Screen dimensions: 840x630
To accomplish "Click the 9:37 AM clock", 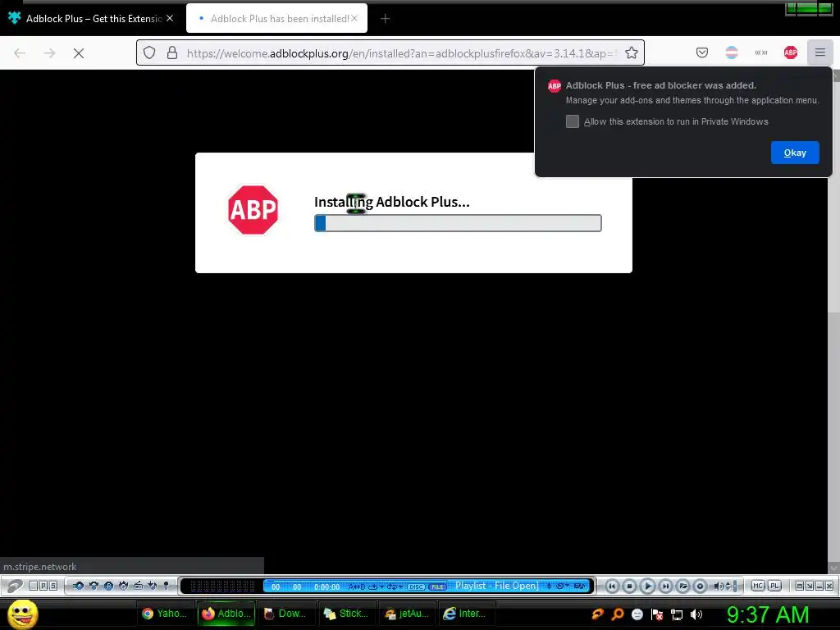I will pos(768,614).
